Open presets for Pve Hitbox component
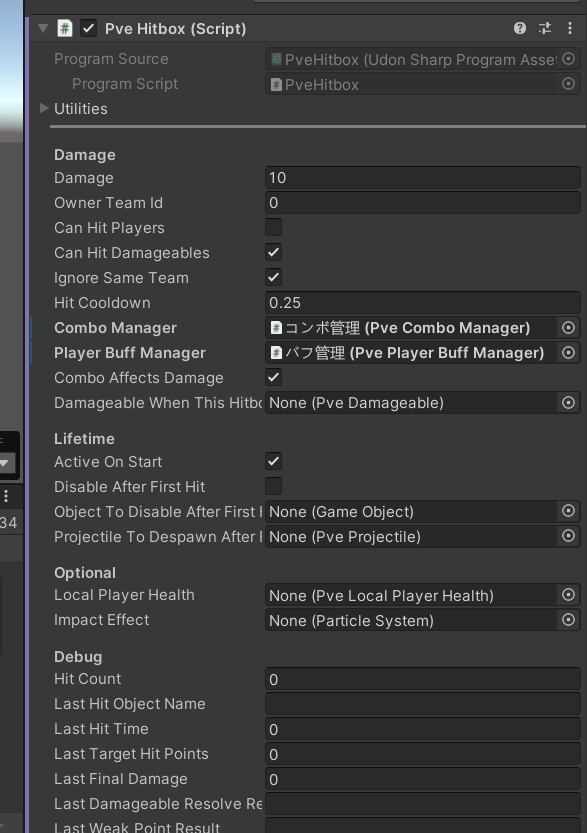This screenshot has width=587, height=833. tap(545, 28)
